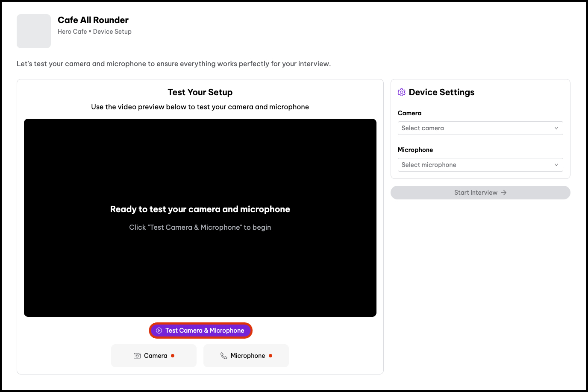This screenshot has height=392, width=588.
Task: Click the Hero Cafe company logo placeholder
Action: pos(33,31)
